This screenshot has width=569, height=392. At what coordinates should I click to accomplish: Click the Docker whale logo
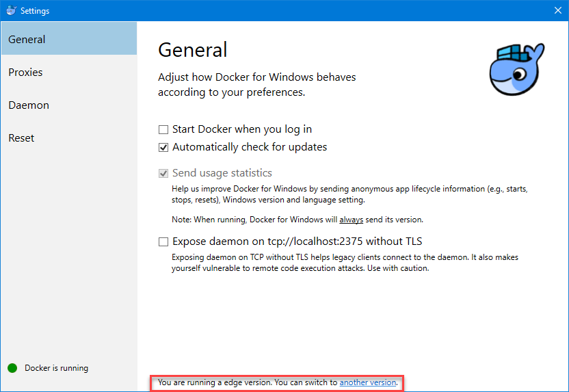coord(517,69)
